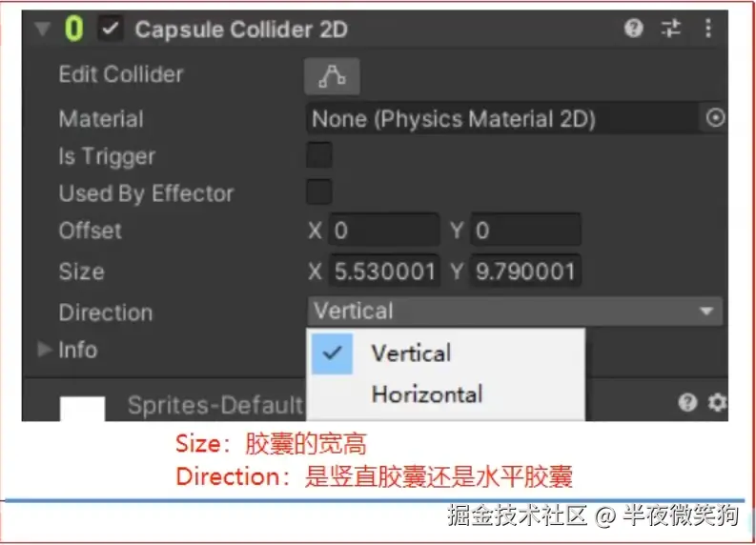The height and width of the screenshot is (545, 756).
Task: Toggle the Capsule Collider 2D enabled checkbox
Action: tap(110, 29)
